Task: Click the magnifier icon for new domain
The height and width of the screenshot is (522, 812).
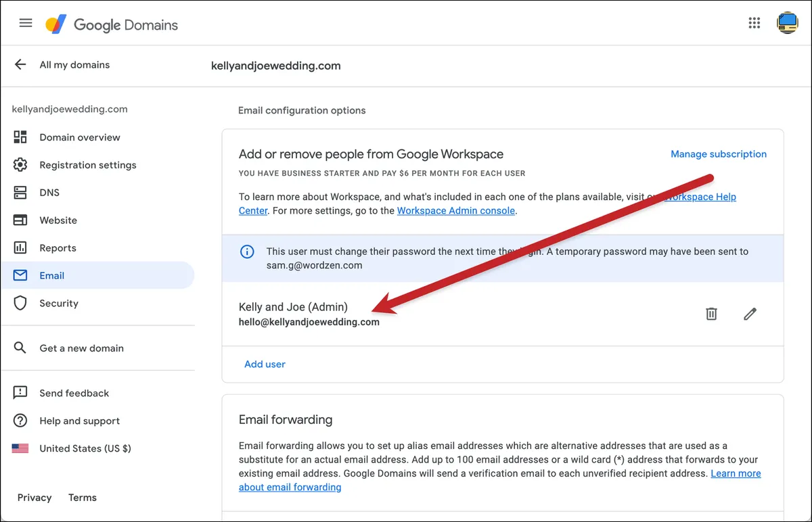Action: pos(20,348)
